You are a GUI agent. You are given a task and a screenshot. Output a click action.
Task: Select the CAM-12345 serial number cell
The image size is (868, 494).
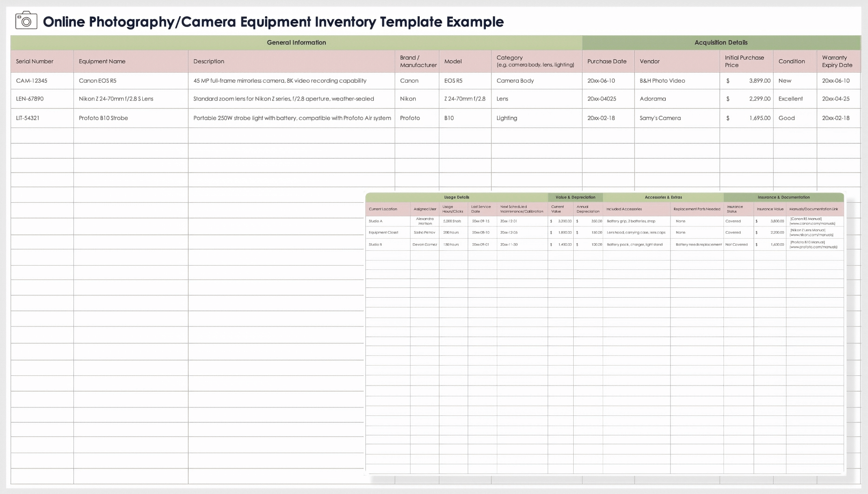tap(32, 81)
